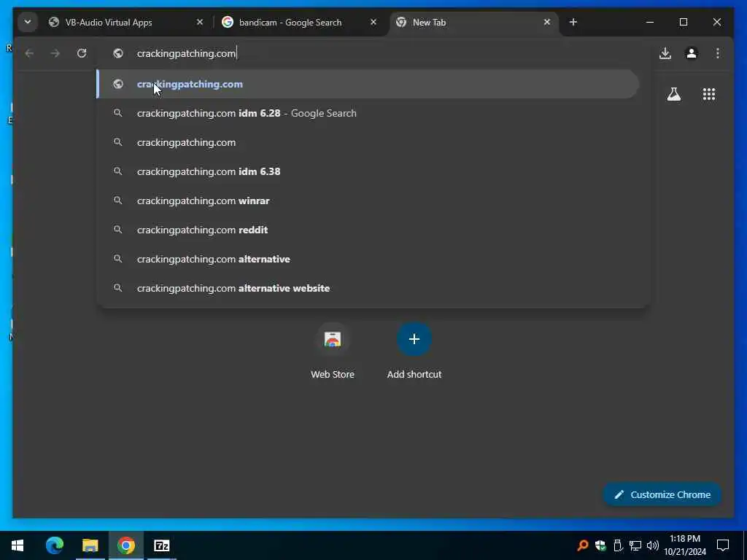The image size is (747, 560).
Task: Go forward with the forward arrow
Action: [55, 53]
